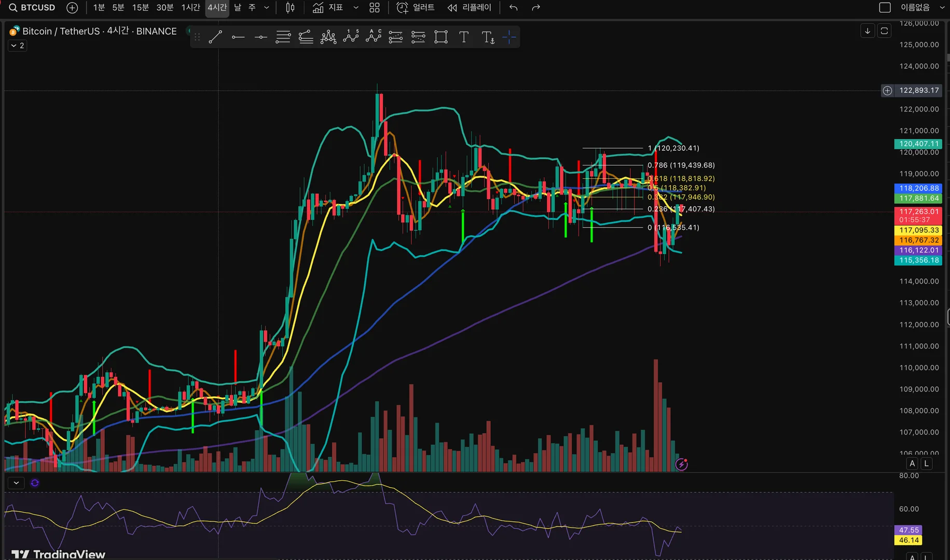Click the download arrow button above price scale
Image resolution: width=950 pixels, height=560 pixels.
click(868, 31)
